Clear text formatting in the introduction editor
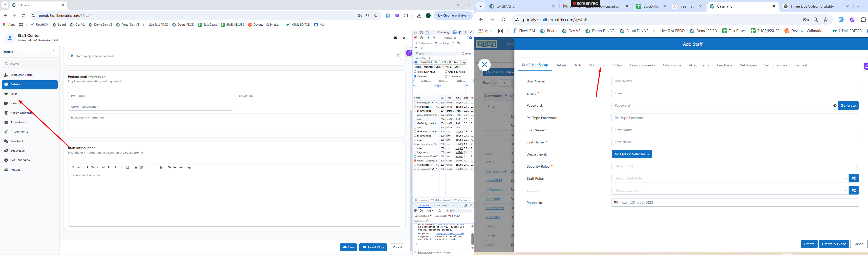 [189, 167]
